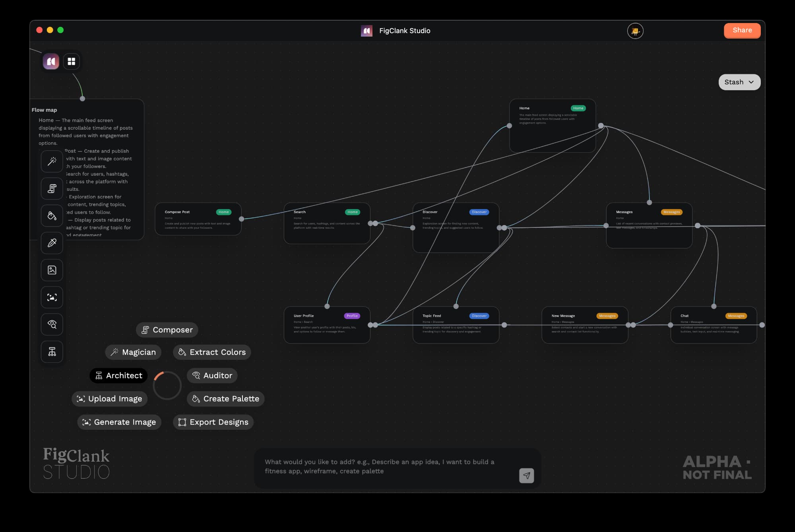This screenshot has height=532, width=795.
Task: Open the Auditor eye-search sidebar icon
Action: [x=52, y=324]
